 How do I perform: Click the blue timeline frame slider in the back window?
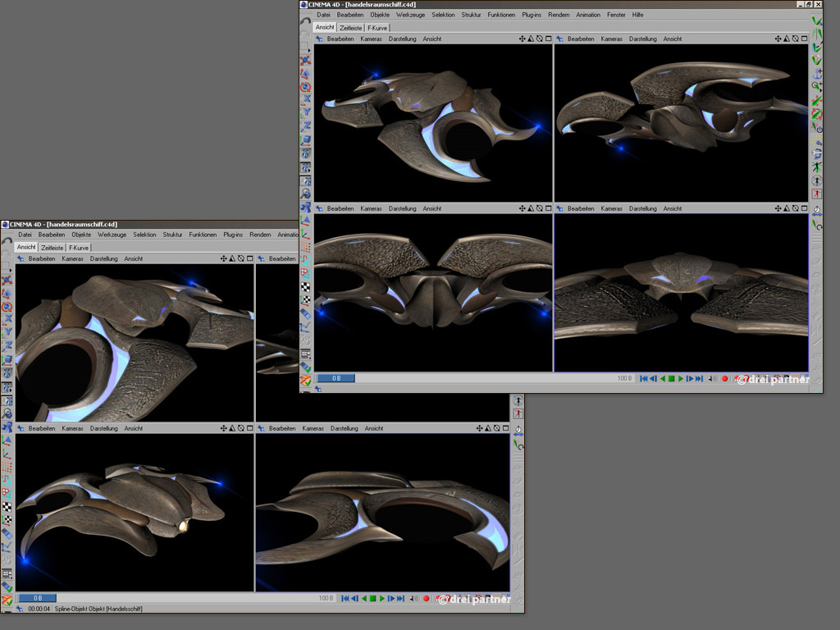click(x=335, y=378)
